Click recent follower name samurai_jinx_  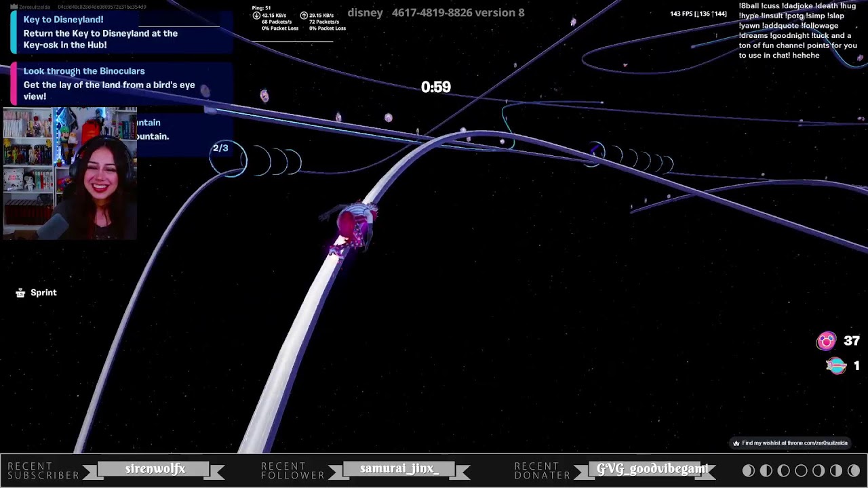[x=399, y=469]
